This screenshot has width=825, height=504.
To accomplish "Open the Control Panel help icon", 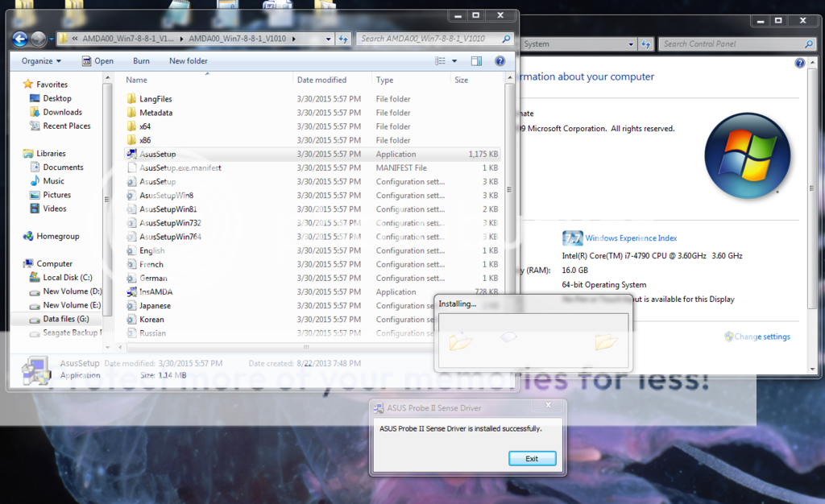I will (800, 63).
